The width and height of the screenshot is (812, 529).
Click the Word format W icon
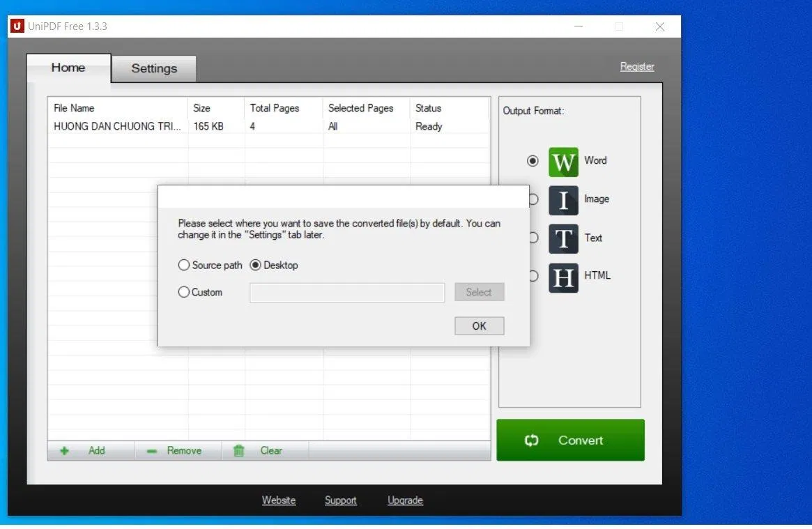pos(563,162)
